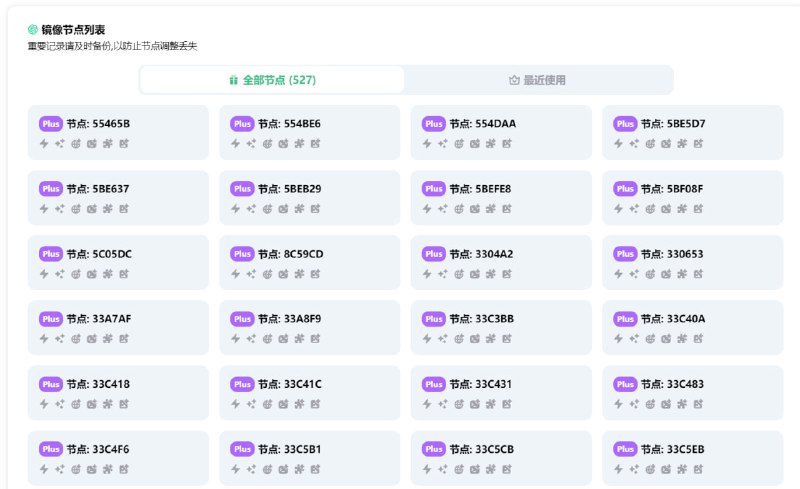Click the sparkle icon on node 554BE6
Image resolution: width=800 pixels, height=489 pixels.
250,143
